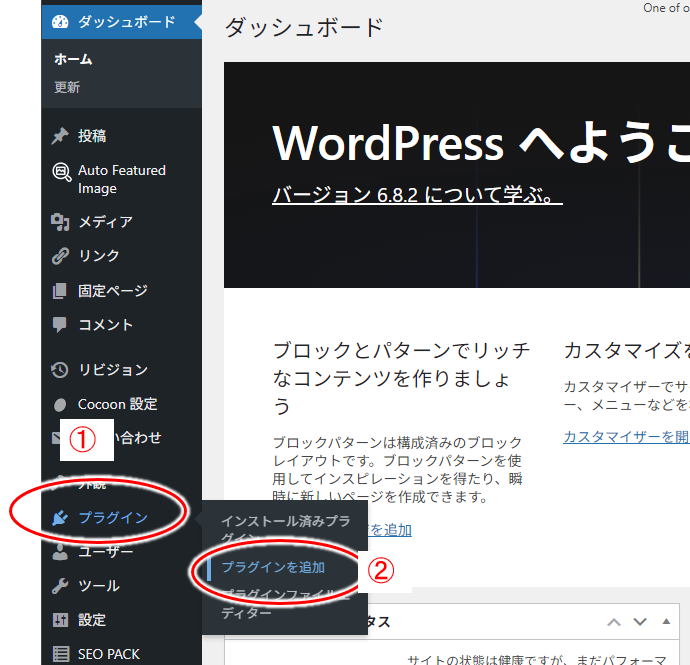Click the pushpin icon beside 投稿
Image resolution: width=690 pixels, height=665 pixels.
click(60, 136)
